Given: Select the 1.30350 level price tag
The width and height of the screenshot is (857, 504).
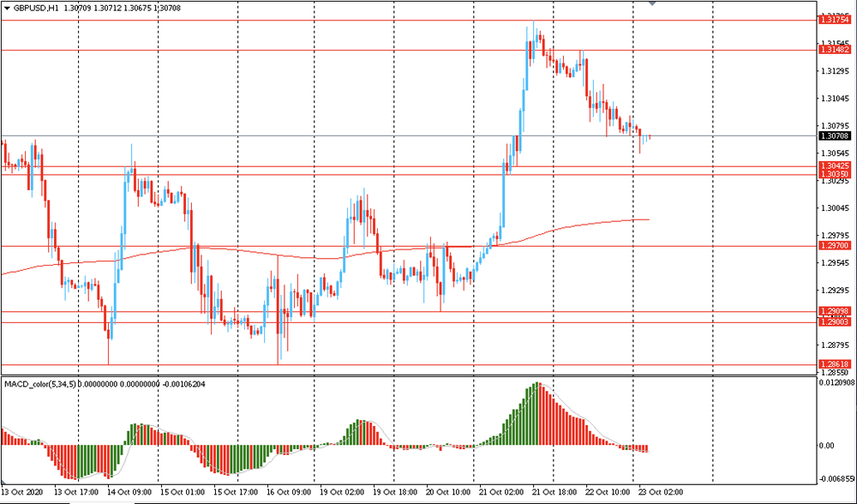Looking at the screenshot, I should pyautogui.click(x=834, y=174).
